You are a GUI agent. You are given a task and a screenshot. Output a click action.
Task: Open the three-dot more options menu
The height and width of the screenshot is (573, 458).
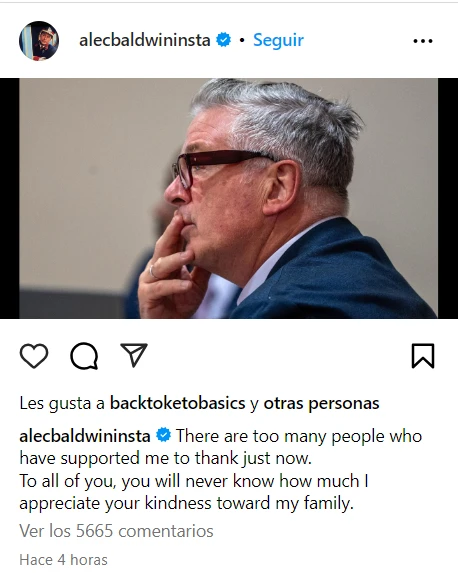click(x=423, y=41)
